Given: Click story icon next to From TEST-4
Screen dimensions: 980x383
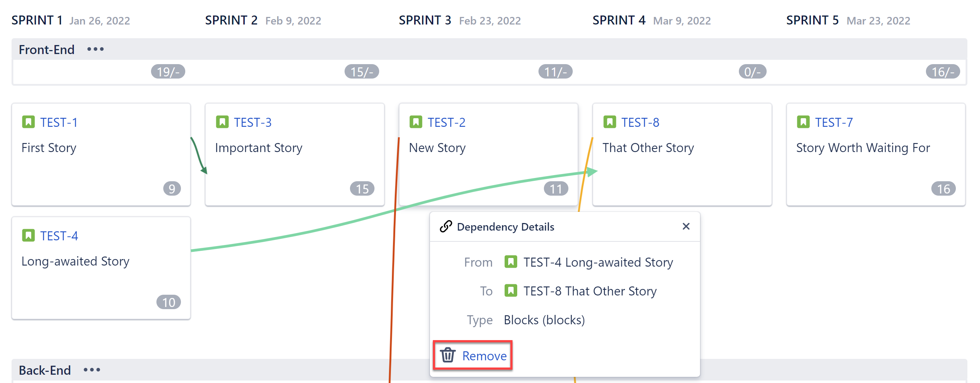Looking at the screenshot, I should [510, 262].
